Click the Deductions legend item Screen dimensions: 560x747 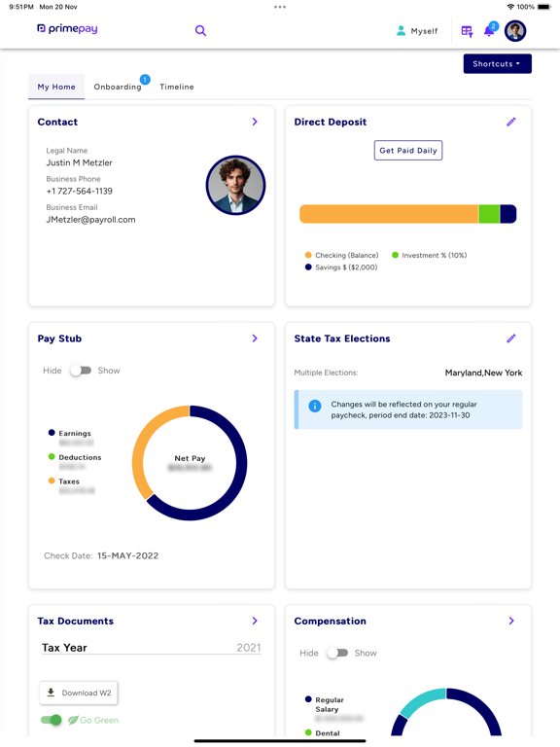tap(75, 457)
